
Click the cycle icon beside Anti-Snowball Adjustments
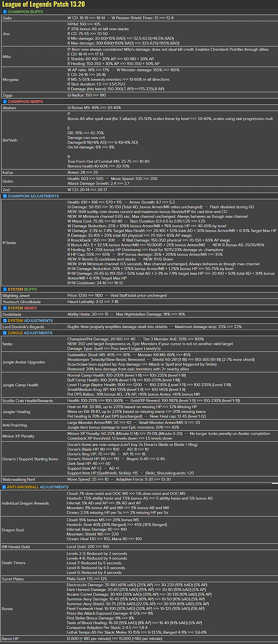4,487
